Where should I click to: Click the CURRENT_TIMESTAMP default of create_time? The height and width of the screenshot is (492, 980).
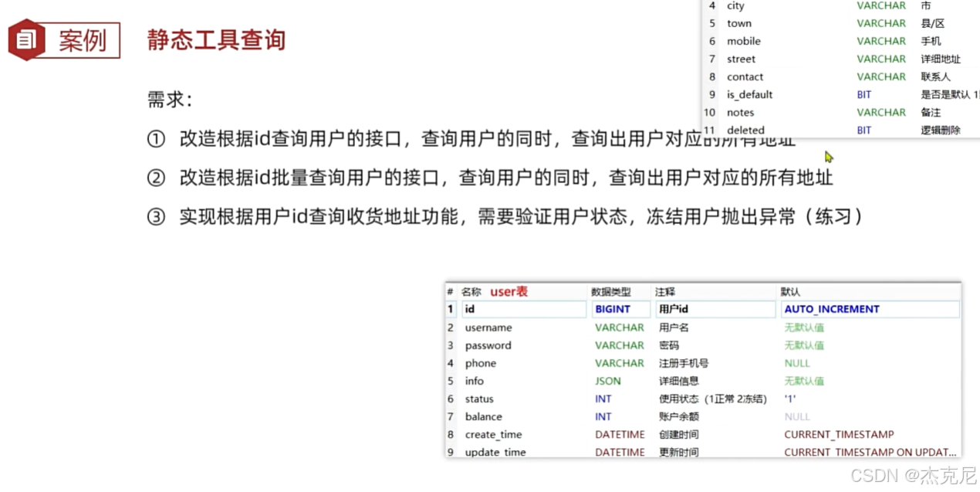(839, 434)
